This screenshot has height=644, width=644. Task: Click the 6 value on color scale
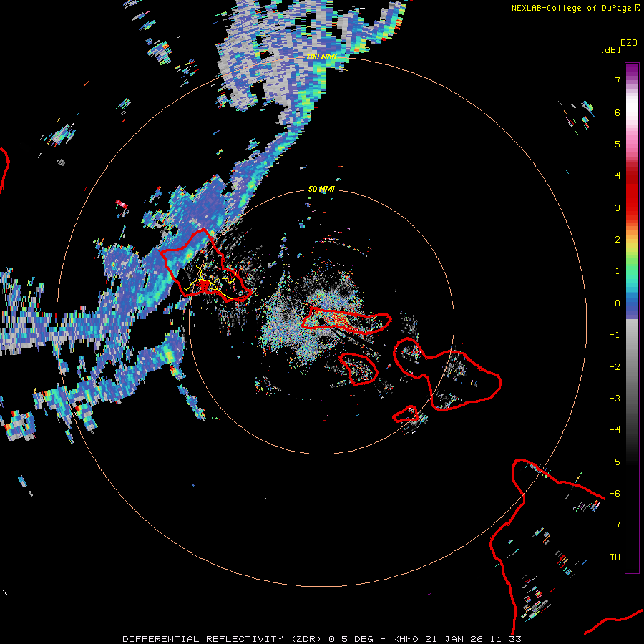point(618,112)
